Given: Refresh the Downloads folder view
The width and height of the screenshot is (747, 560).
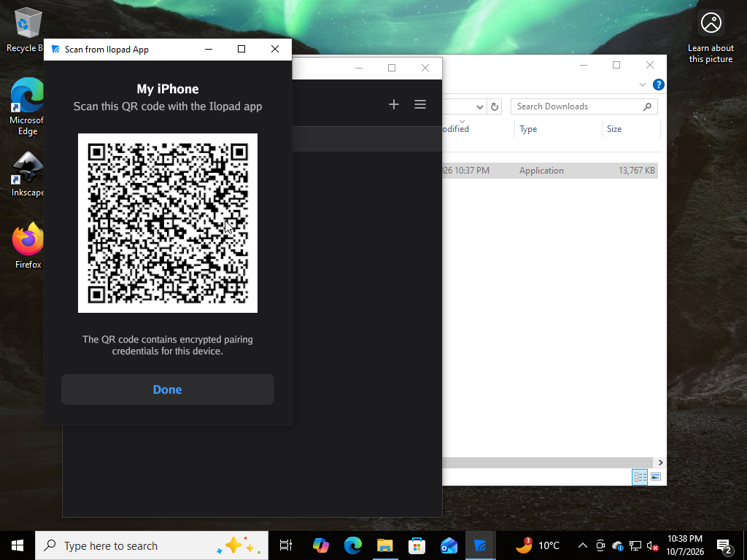Looking at the screenshot, I should coord(495,106).
